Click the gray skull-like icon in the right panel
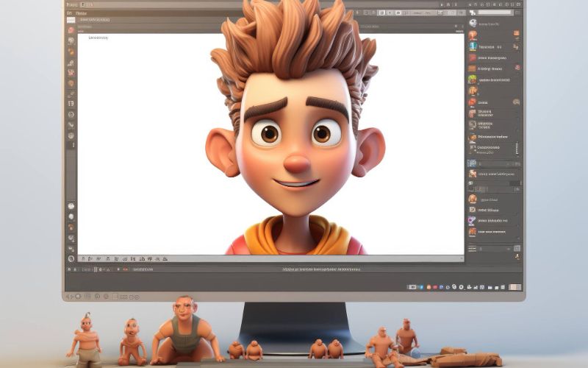This screenshot has width=588, height=368. (x=473, y=24)
